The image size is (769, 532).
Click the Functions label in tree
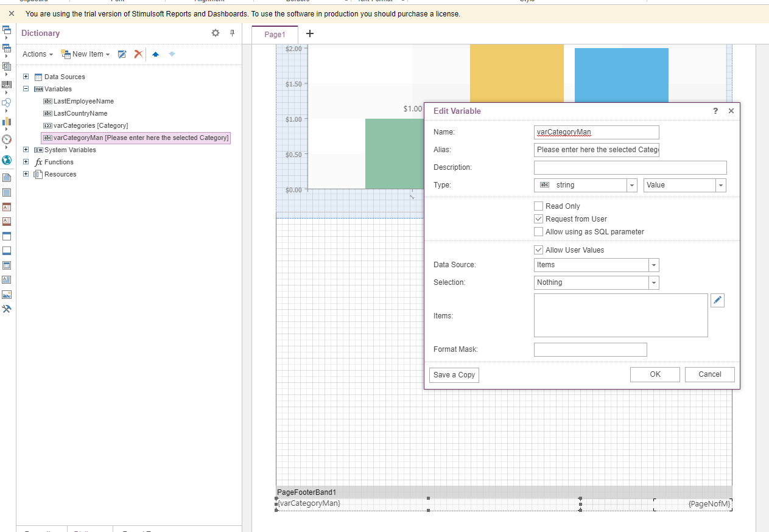tap(59, 162)
